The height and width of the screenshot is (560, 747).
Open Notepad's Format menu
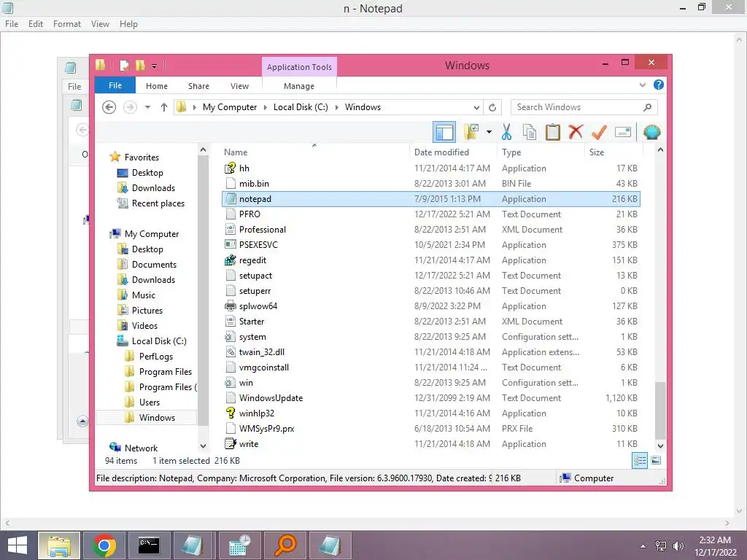[66, 24]
